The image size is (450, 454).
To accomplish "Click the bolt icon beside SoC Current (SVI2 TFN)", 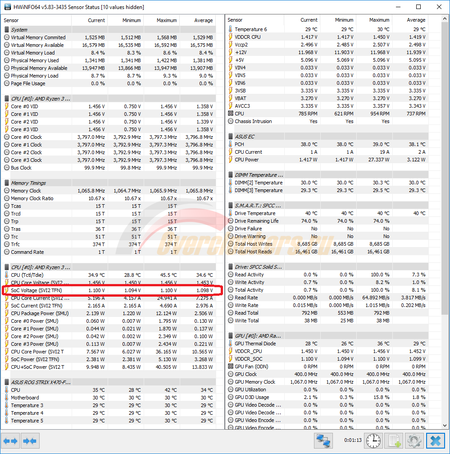I will pos(7,306).
